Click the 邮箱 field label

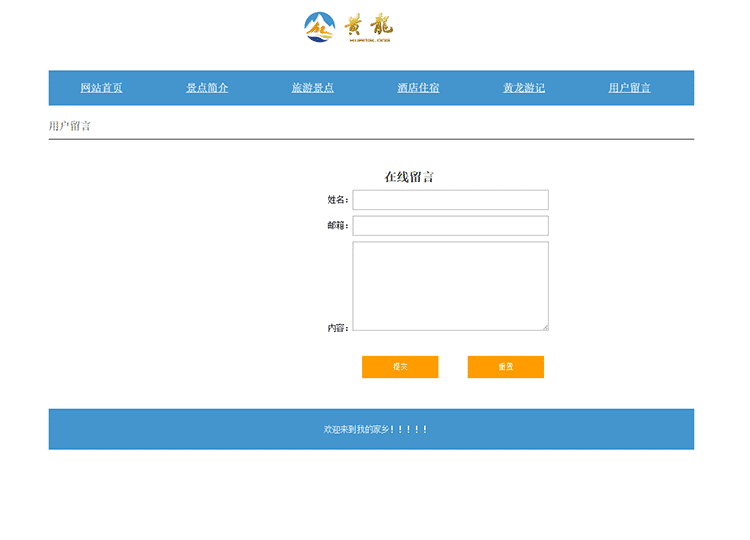coord(337,226)
